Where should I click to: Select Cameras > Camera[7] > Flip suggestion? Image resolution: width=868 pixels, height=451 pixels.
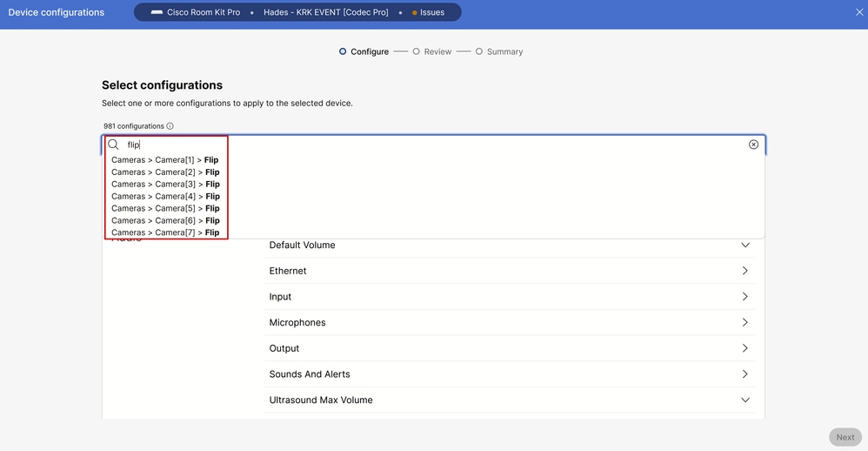165,232
